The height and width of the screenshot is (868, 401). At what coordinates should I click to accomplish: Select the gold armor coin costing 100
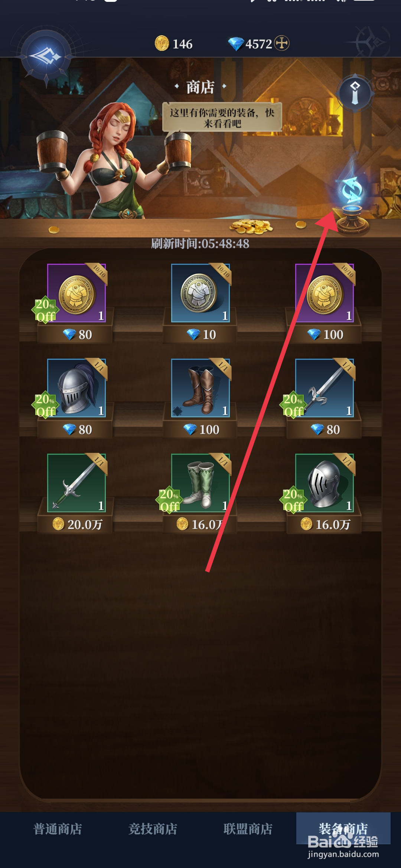(325, 293)
